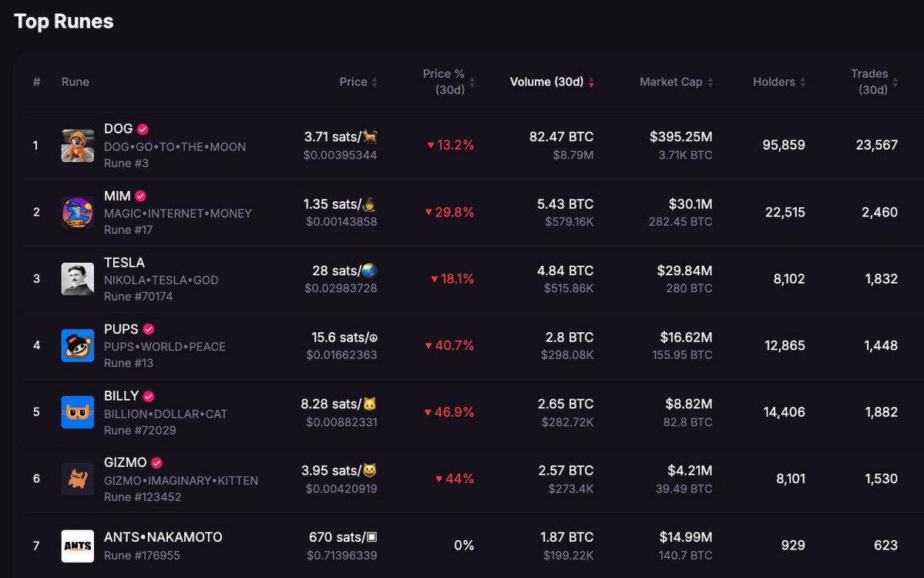Viewport: 924px width, 578px height.
Task: Click DOG•GO•TO•THE•MOON full name
Action: point(175,146)
